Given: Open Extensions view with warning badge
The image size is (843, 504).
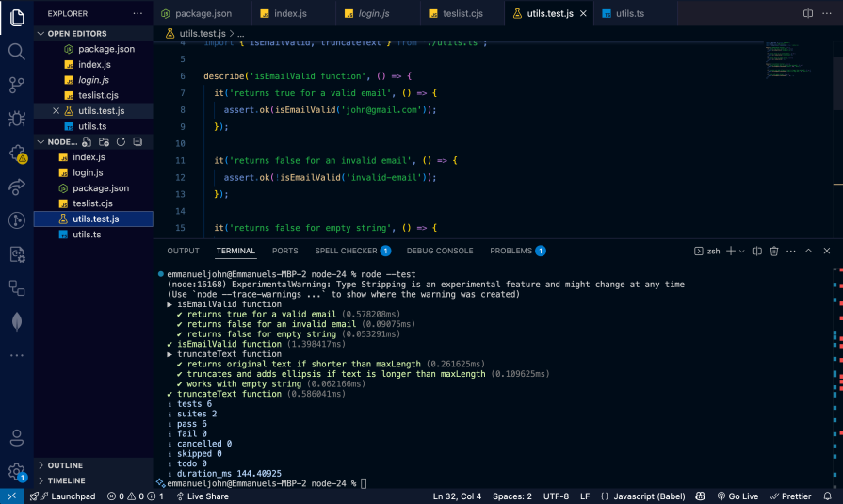Looking at the screenshot, I should click(17, 154).
